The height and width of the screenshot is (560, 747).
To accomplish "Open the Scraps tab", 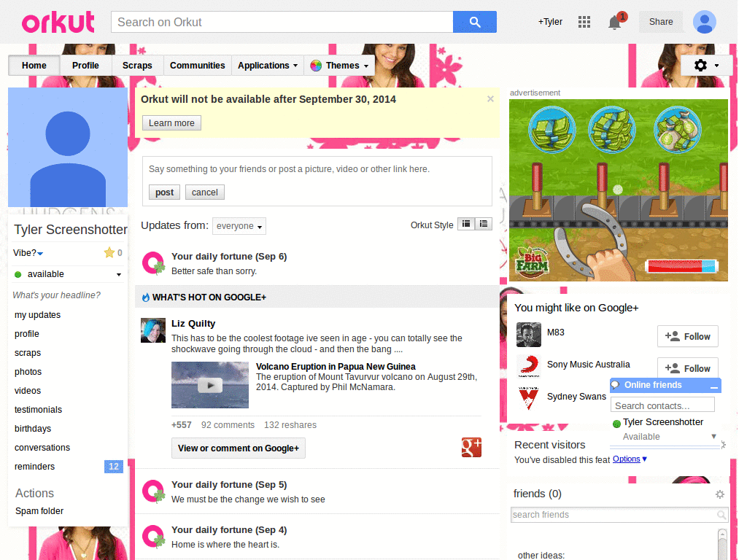I will (137, 65).
